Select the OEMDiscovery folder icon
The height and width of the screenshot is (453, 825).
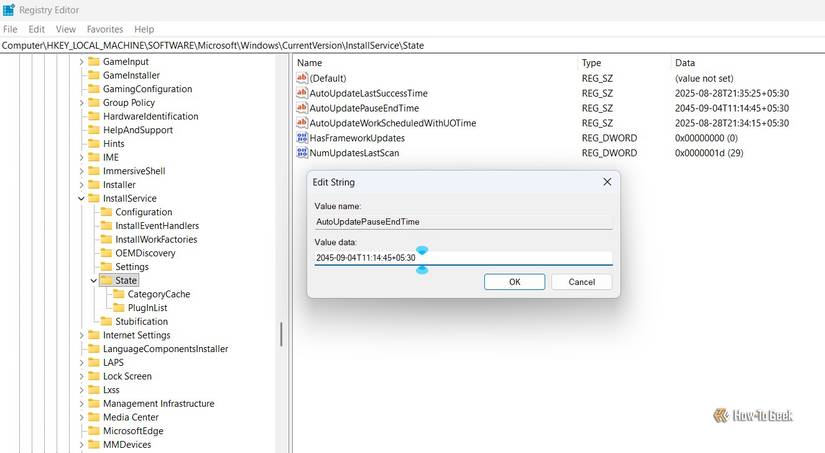[x=106, y=253]
